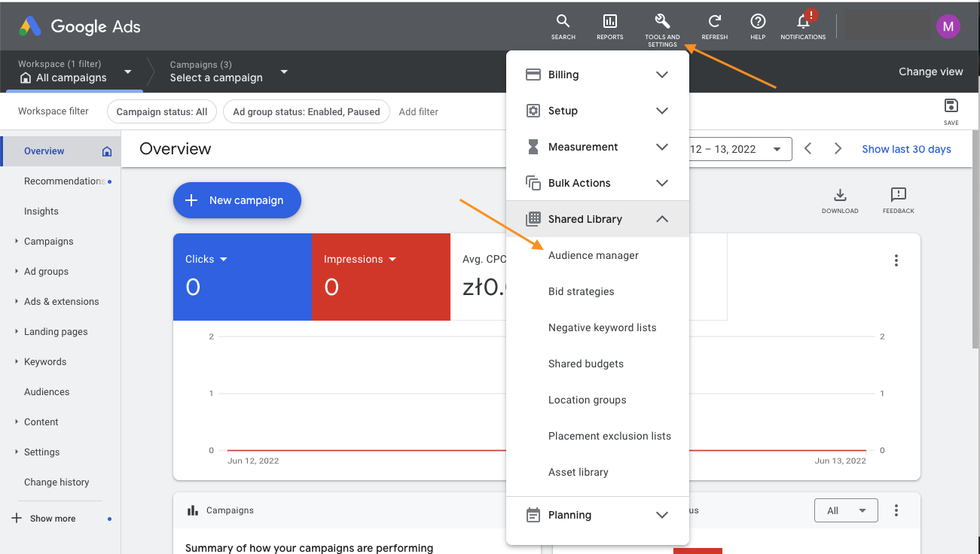This screenshot has width=980, height=554.
Task: Click the New campaign button
Action: [237, 200]
